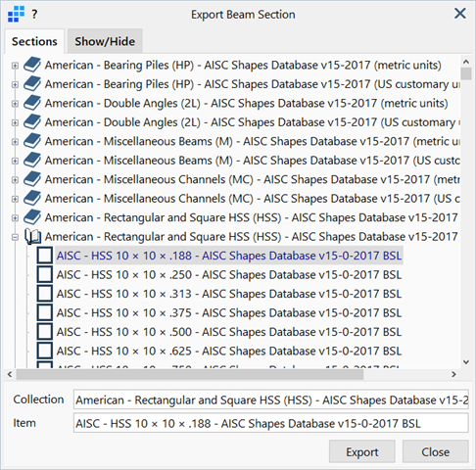
Task: Click the horizontal scrollbar thumb
Action: tap(190, 374)
